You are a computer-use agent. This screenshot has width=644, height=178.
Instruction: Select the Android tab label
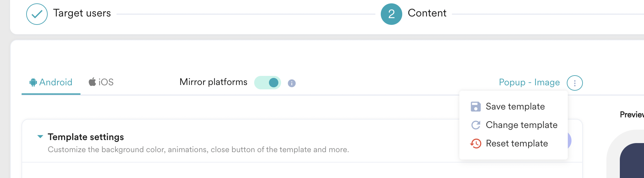(56, 82)
